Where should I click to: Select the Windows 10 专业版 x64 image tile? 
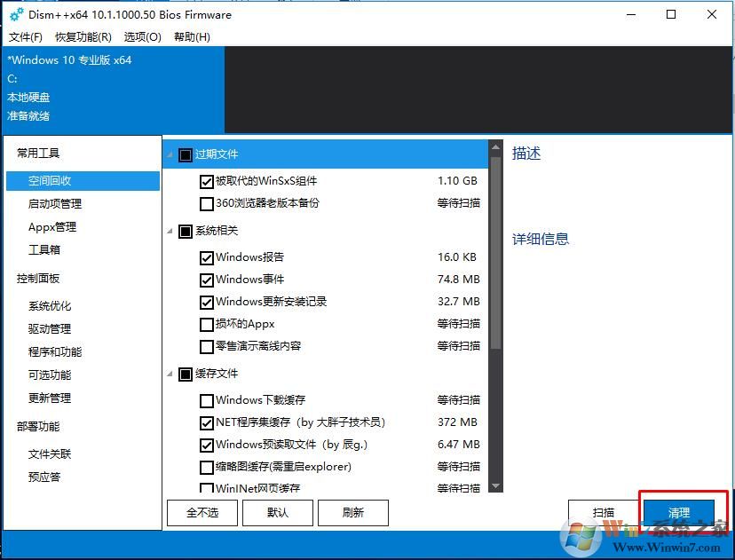[114, 89]
